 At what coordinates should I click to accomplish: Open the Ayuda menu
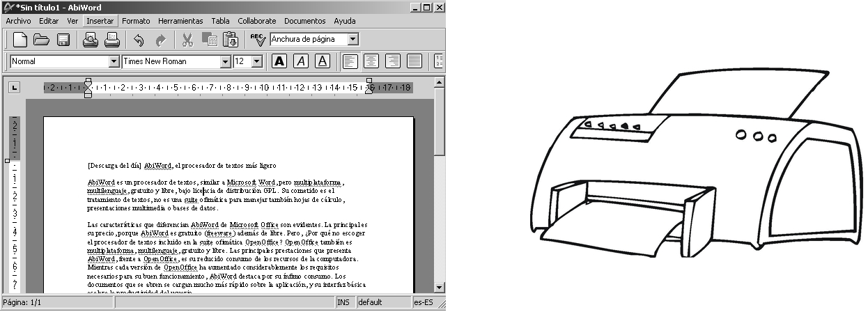point(344,21)
